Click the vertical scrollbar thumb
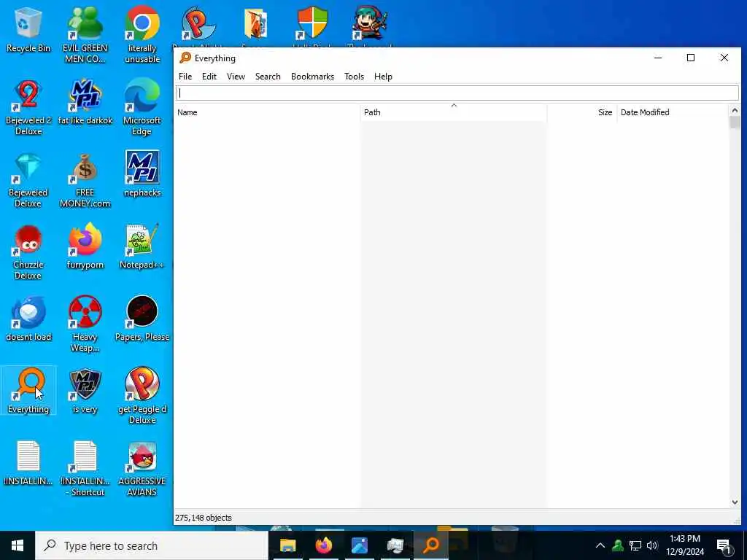 click(x=735, y=122)
